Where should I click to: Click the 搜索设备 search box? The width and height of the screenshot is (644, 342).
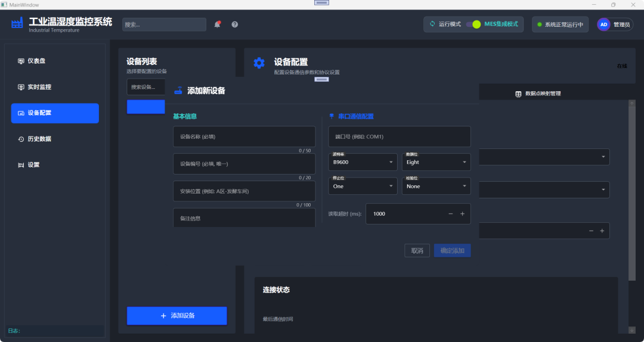coord(146,87)
